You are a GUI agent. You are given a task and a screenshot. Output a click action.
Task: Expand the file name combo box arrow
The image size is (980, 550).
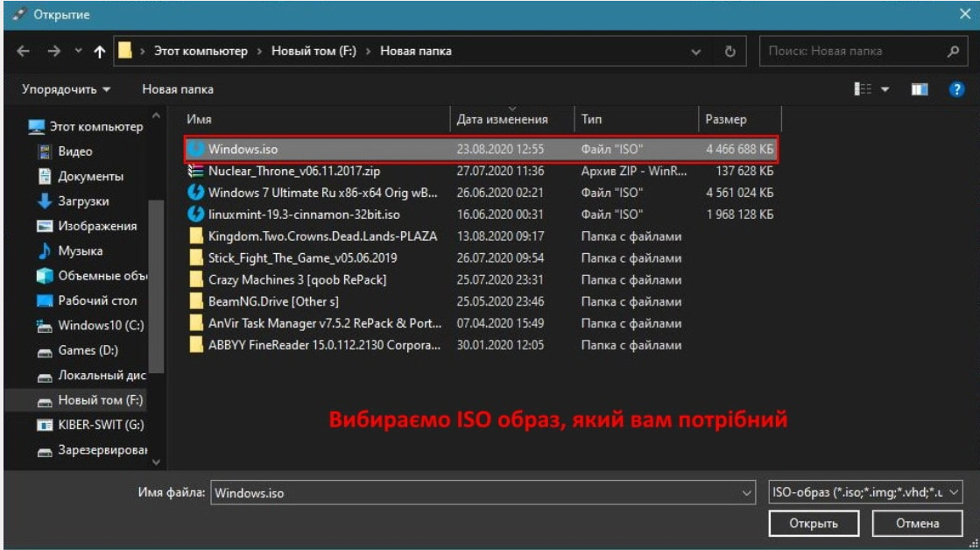coord(747,493)
